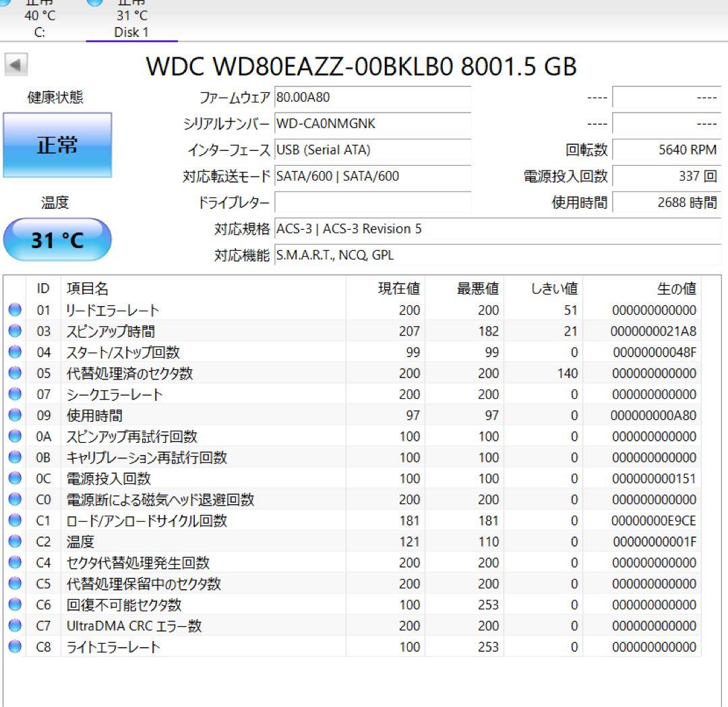
Task: Select the 代替処理保留中のセクタ数 attribute name
Action: click(144, 584)
